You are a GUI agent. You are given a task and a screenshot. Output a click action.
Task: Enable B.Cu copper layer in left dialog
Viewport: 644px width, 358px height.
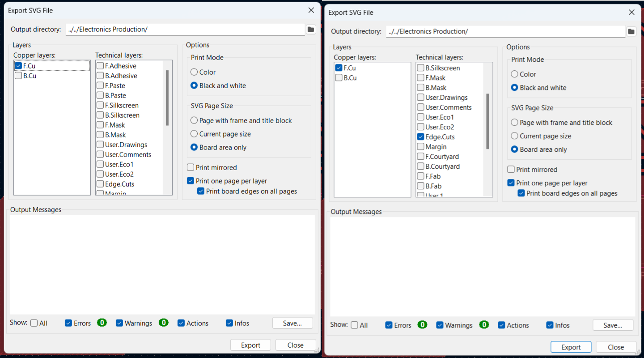click(18, 76)
